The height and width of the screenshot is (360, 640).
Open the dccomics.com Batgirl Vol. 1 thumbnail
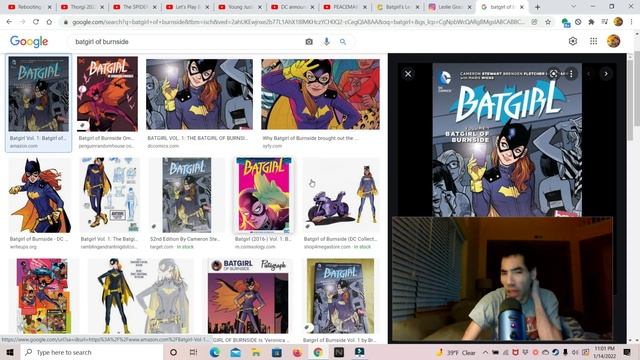pos(199,94)
